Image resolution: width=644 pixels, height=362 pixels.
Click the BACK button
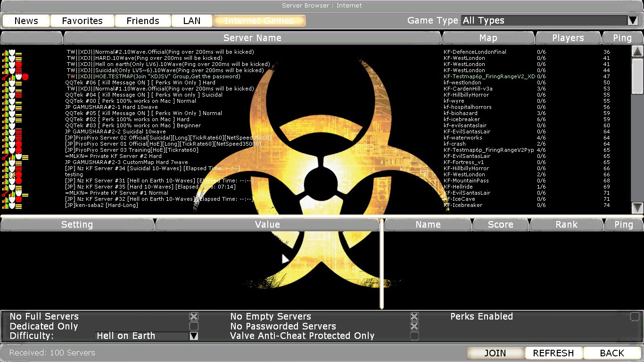click(612, 353)
